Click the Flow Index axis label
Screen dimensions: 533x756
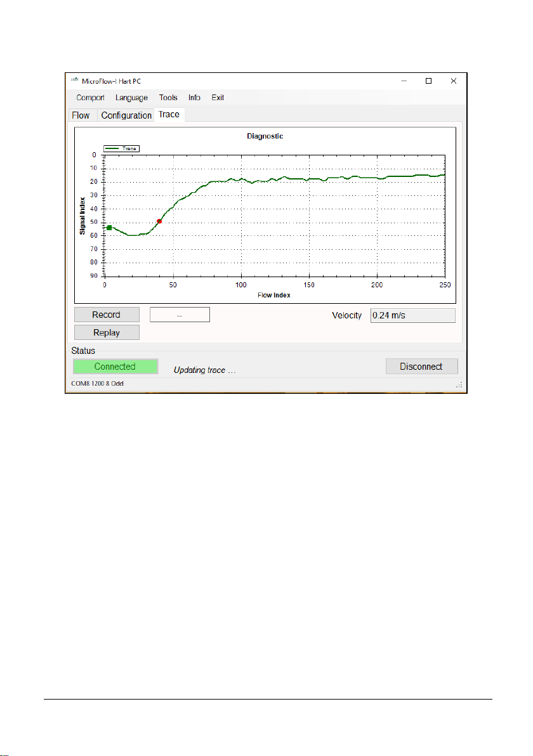coord(274,295)
